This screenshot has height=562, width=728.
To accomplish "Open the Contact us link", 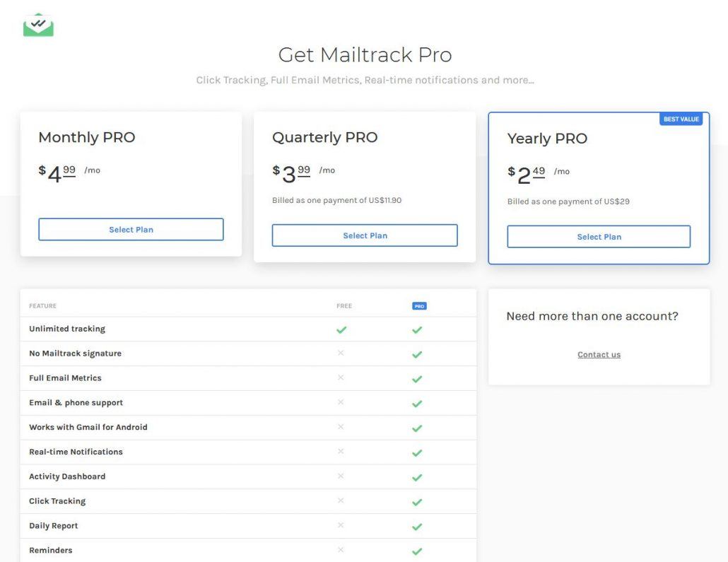I will click(599, 354).
